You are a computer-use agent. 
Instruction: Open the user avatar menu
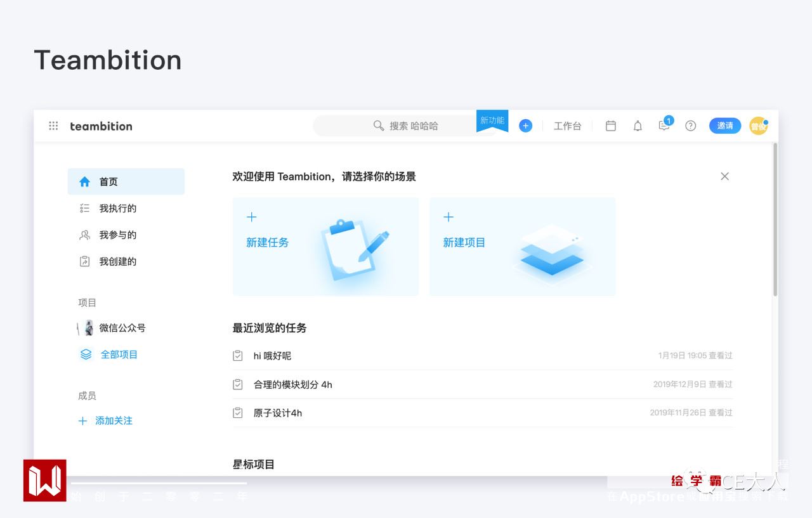pyautogui.click(x=759, y=126)
